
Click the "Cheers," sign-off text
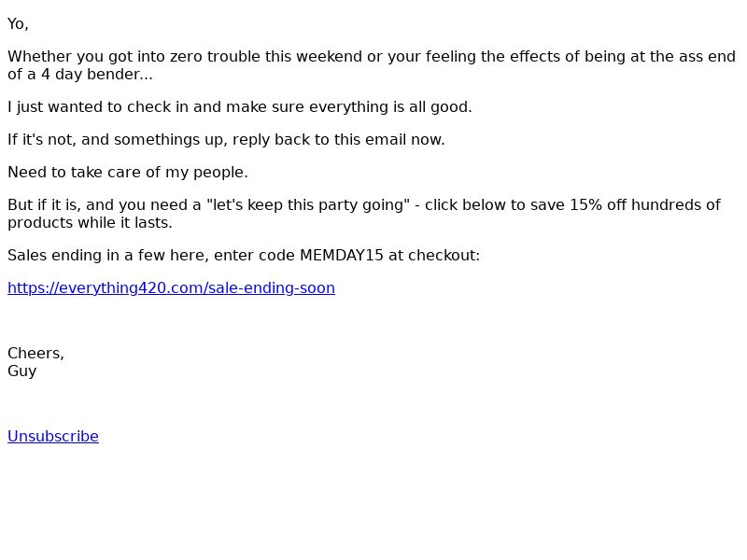point(35,354)
